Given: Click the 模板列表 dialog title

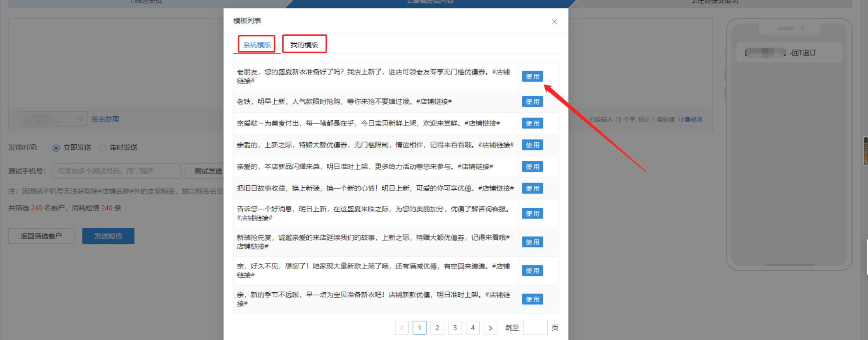Looking at the screenshot, I should point(247,20).
